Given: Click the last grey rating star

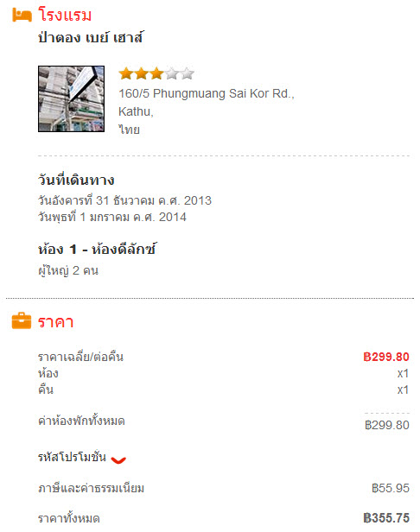Looking at the screenshot, I should pyautogui.click(x=188, y=73).
